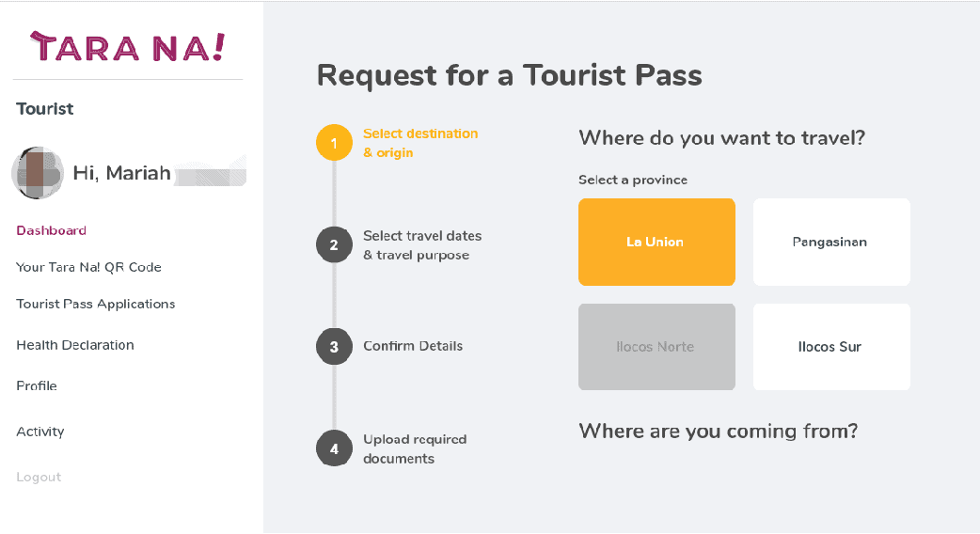Click "Upload required documents" step label

415,449
